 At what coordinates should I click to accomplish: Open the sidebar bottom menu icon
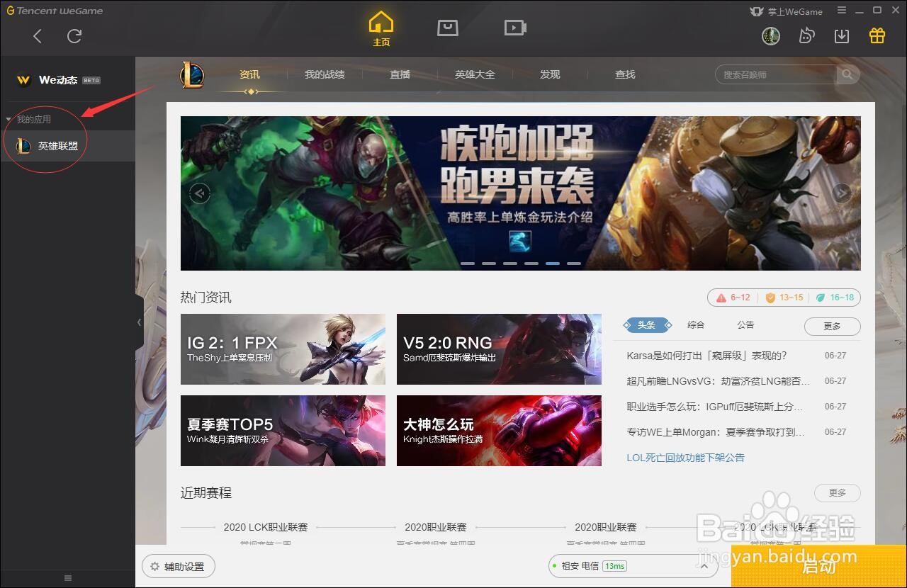(x=68, y=578)
